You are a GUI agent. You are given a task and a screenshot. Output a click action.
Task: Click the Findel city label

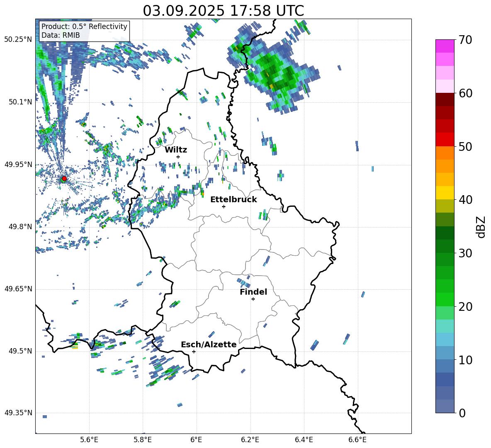[x=253, y=292]
